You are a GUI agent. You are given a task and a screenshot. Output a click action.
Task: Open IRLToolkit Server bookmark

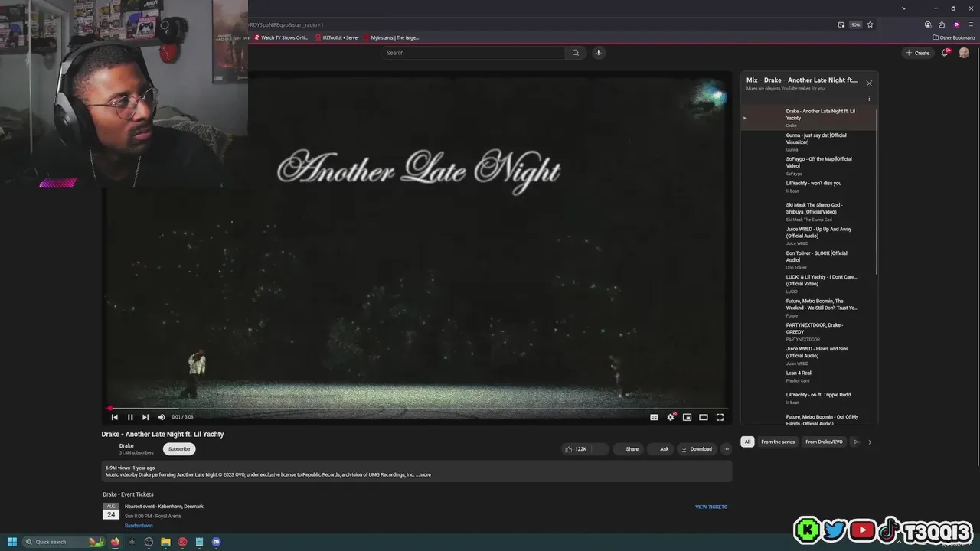click(x=337, y=37)
